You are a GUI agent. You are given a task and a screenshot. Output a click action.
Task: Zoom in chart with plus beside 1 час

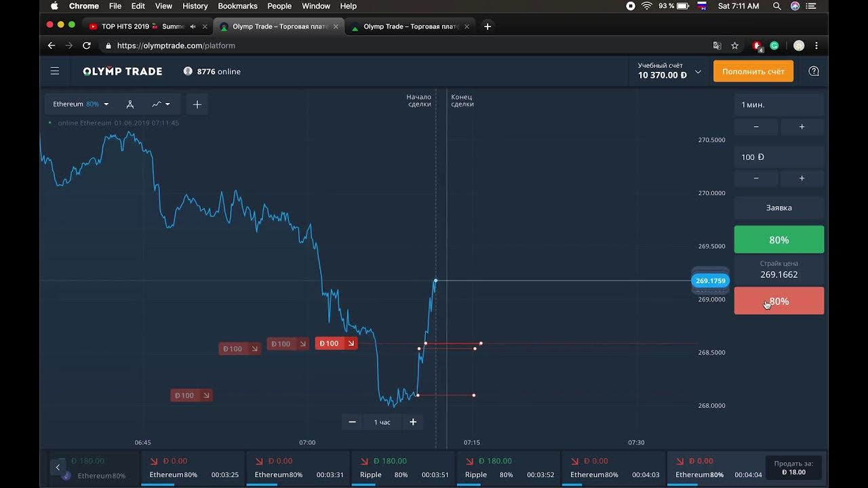[413, 422]
